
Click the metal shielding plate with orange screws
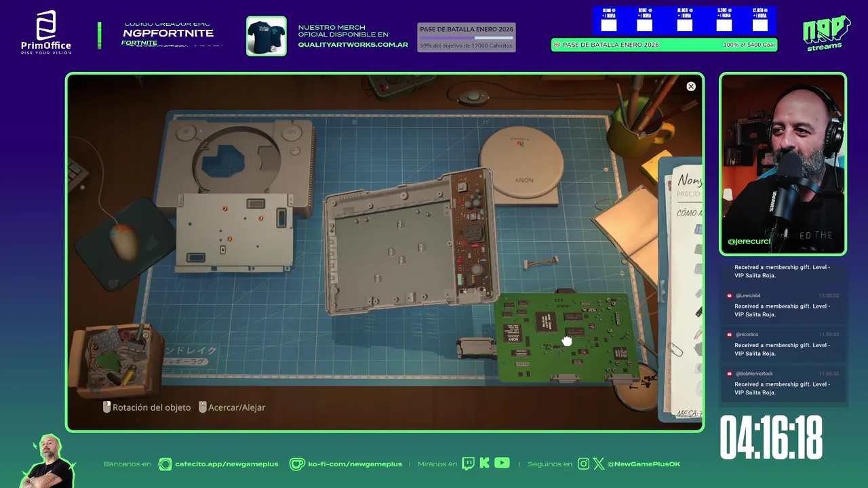tap(234, 232)
